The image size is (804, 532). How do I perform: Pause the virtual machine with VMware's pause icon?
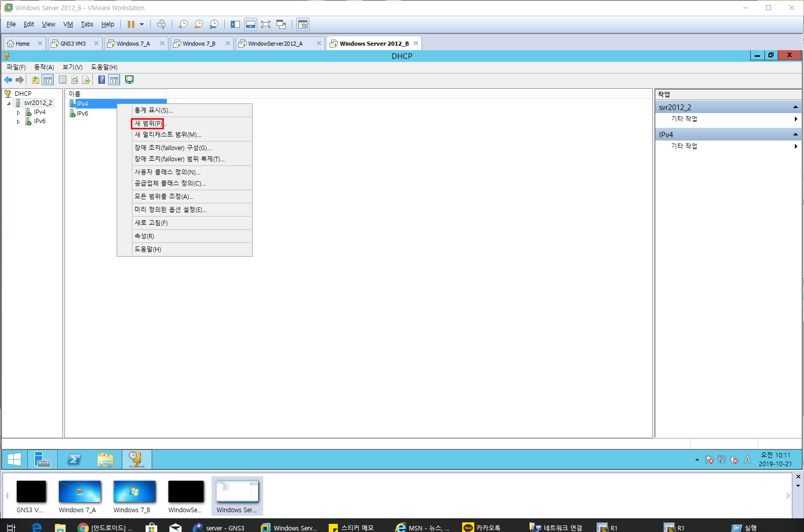[131, 24]
